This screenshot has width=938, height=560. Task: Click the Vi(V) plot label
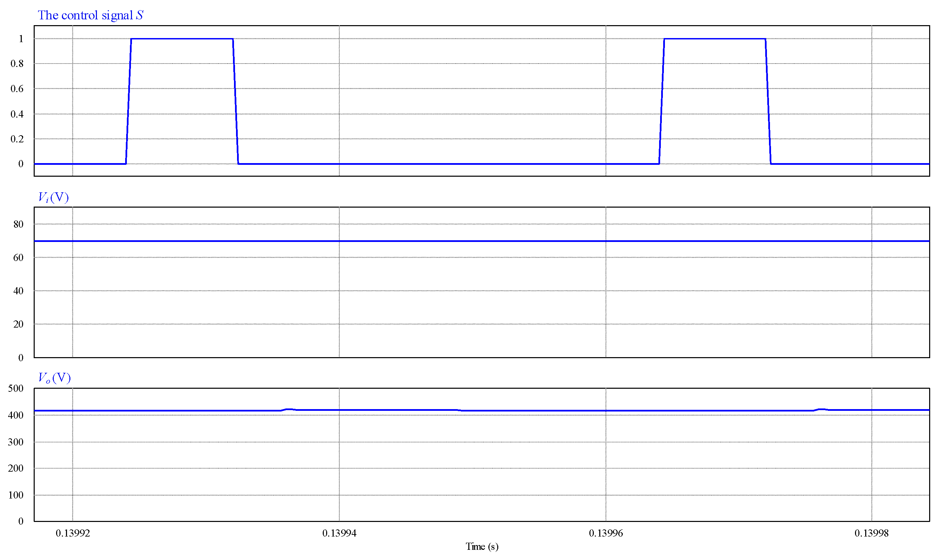click(x=53, y=197)
